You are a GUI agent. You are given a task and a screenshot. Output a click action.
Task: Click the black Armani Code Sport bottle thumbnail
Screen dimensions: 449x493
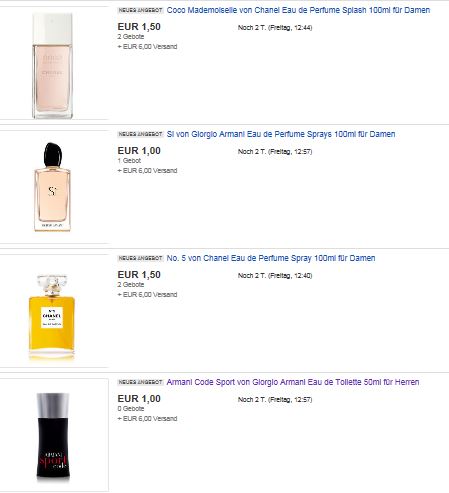53,437
